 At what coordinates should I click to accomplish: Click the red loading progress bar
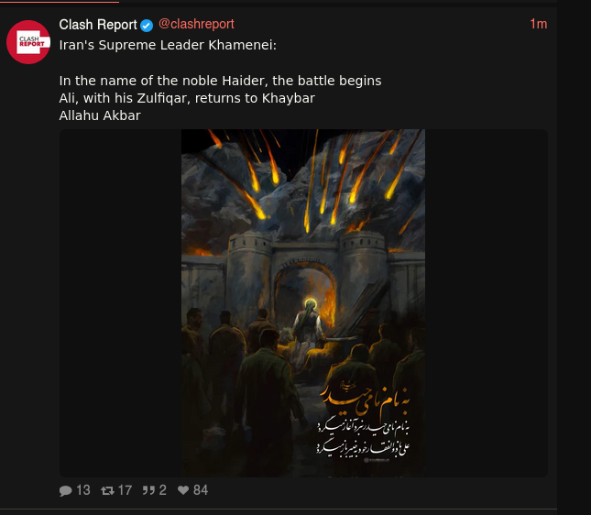pyautogui.click(x=60, y=2)
